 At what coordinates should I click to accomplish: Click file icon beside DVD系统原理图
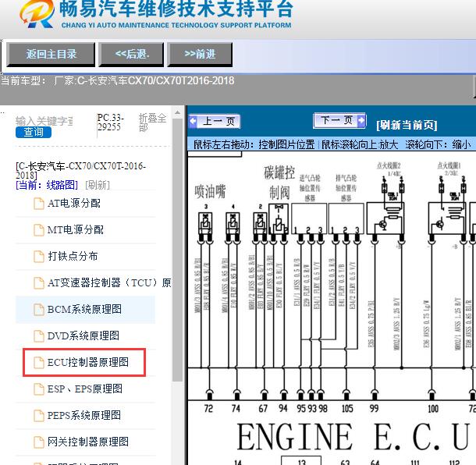pyautogui.click(x=38, y=335)
